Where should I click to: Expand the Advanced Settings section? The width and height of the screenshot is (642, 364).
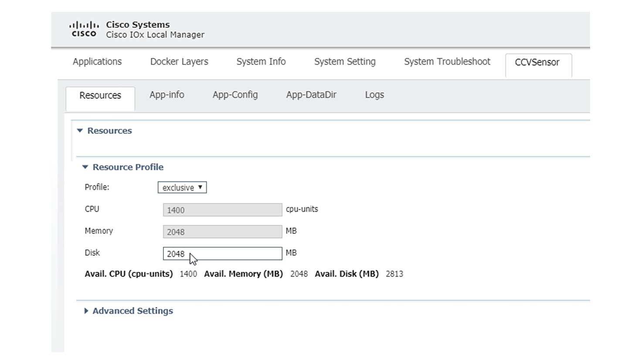(86, 311)
